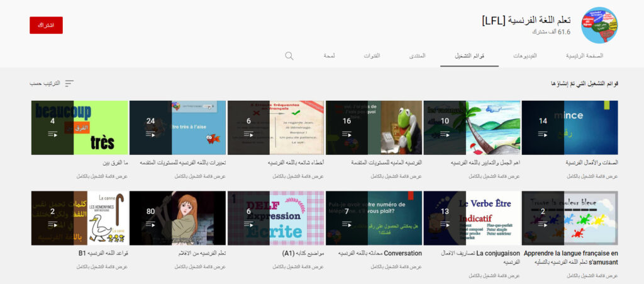Click 'عرض قائمة التشغيل بالكامل' under 'La conjugaison'
This screenshot has width=644, height=284.
pyautogui.click(x=494, y=275)
